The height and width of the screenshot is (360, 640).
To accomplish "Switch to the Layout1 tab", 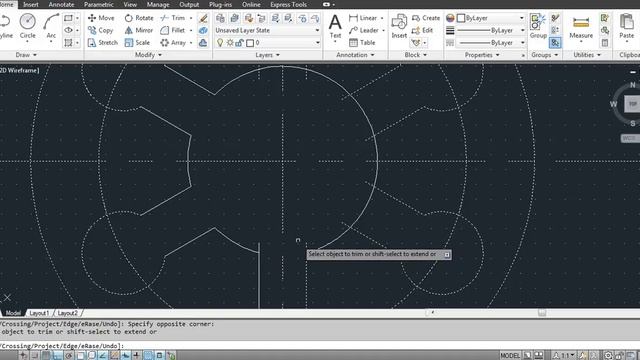I will click(x=40, y=313).
